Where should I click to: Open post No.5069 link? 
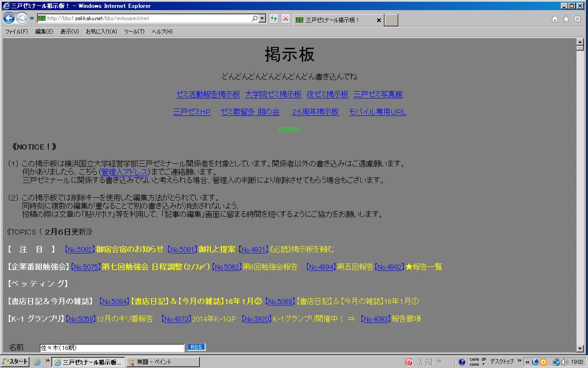point(280,302)
